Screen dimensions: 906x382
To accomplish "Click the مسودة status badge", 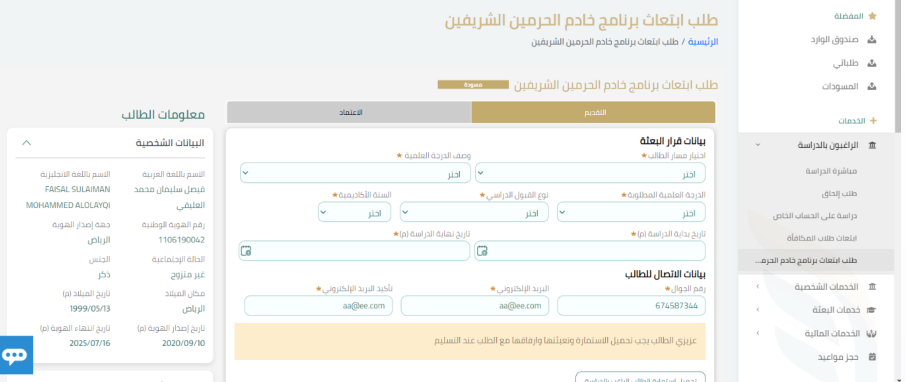I will (473, 84).
